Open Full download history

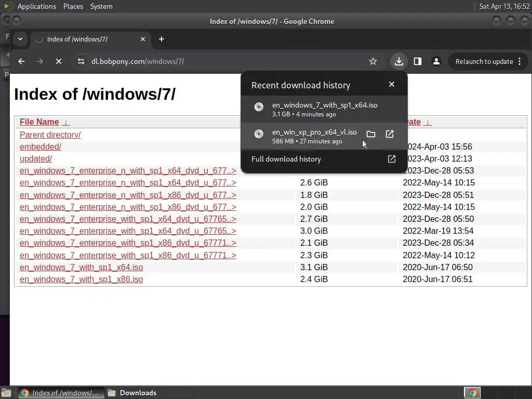[x=324, y=159]
